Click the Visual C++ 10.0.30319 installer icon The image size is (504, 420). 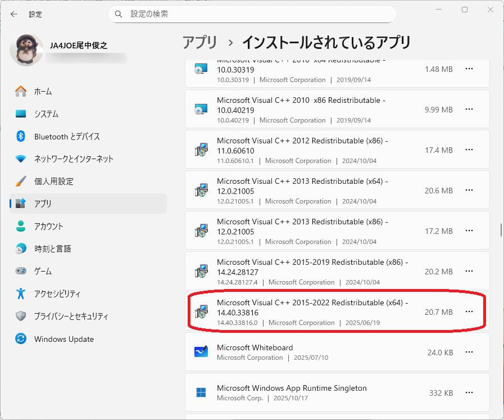tap(201, 69)
